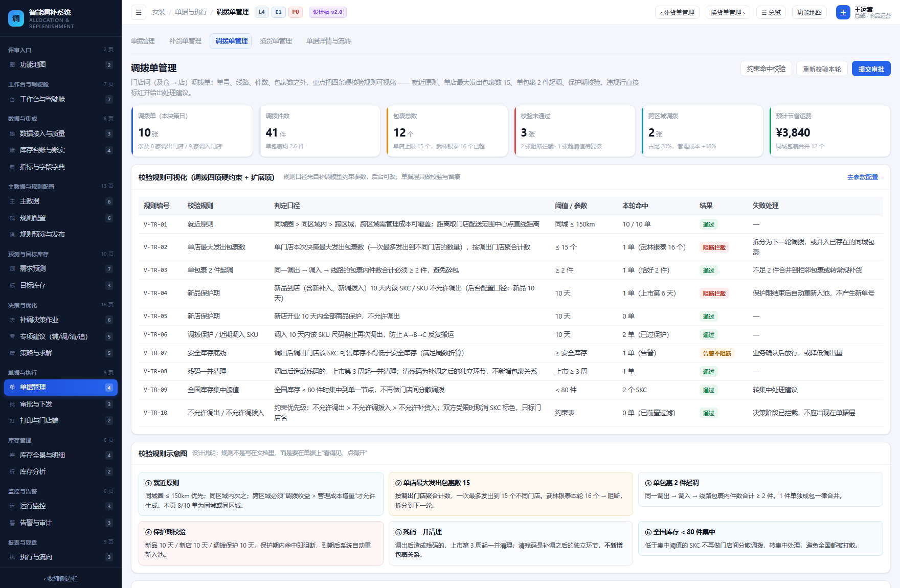900x588 pixels.
Task: Open 告警与审计 sidebar item
Action: tap(61, 523)
